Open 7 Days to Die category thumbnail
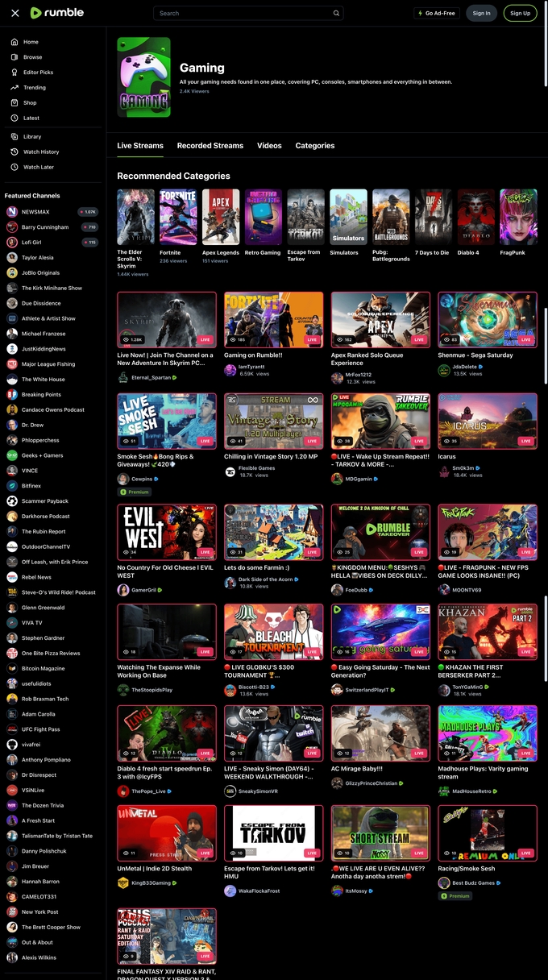The width and height of the screenshot is (548, 980). (x=434, y=217)
